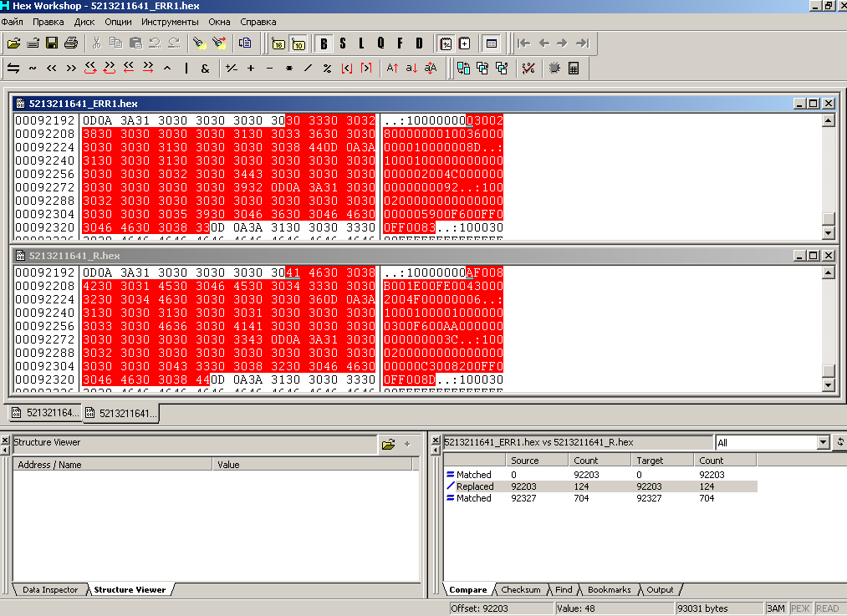Open the file compare icon

(x=463, y=68)
